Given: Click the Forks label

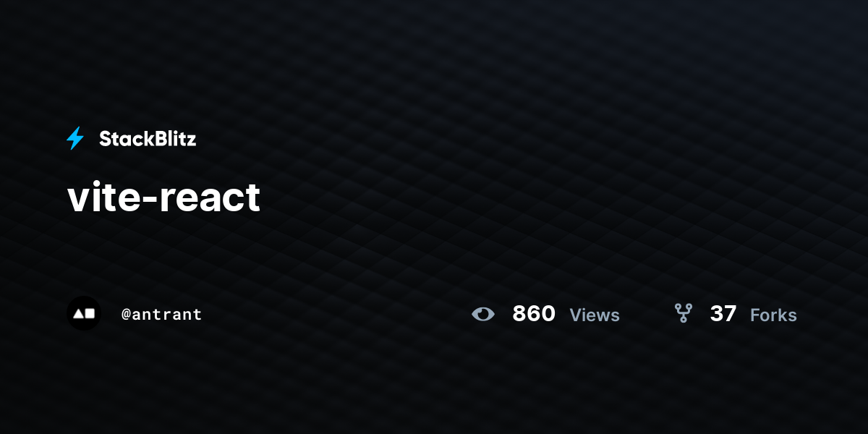Looking at the screenshot, I should coord(773,315).
